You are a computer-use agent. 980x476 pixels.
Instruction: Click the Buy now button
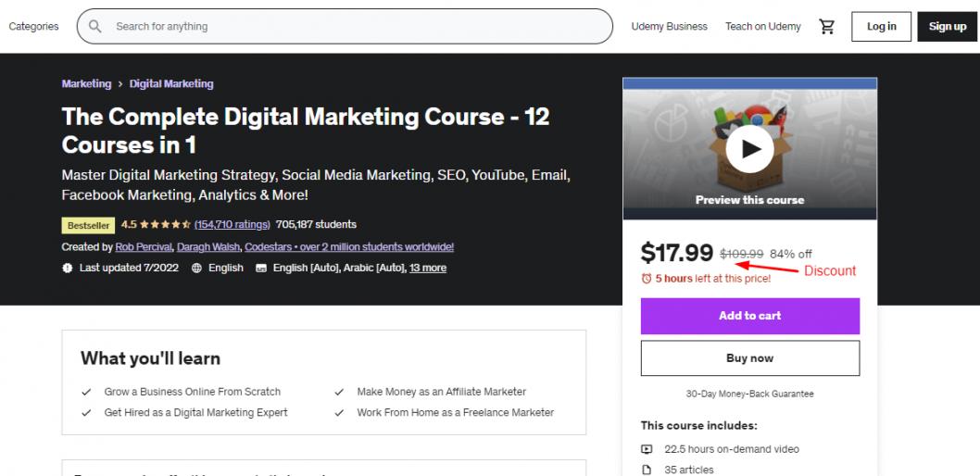coord(749,358)
